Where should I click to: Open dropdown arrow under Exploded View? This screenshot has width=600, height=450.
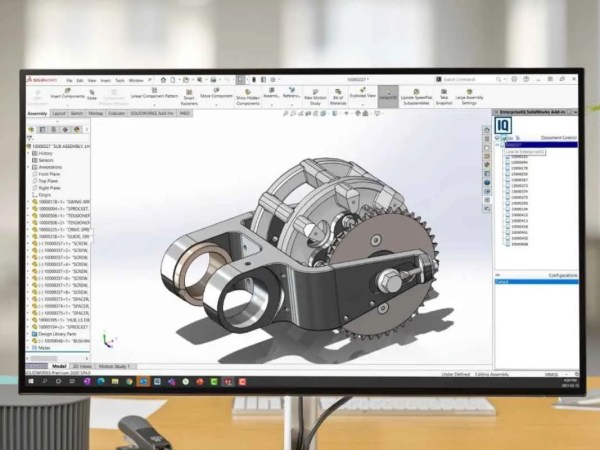[x=362, y=103]
